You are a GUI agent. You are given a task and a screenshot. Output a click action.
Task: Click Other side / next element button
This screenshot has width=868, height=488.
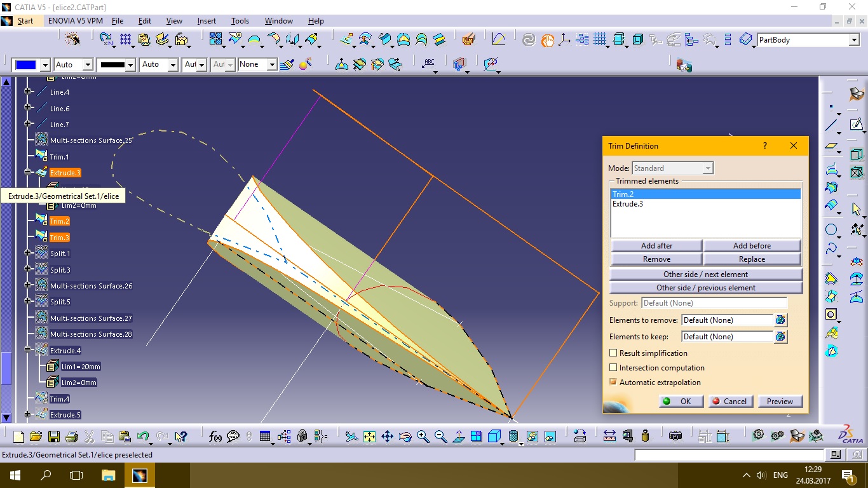click(x=706, y=274)
